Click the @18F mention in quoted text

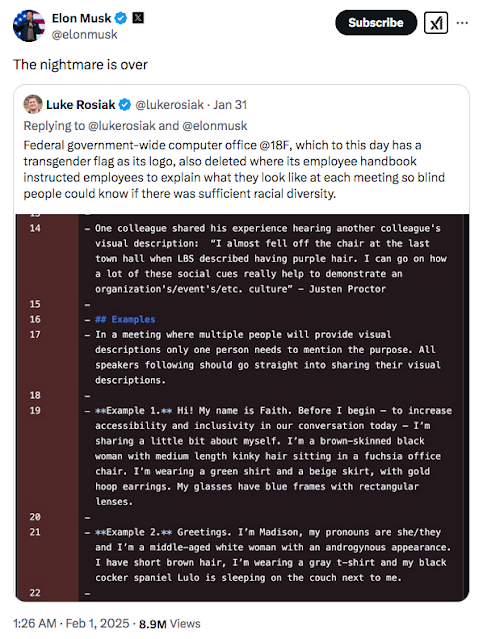pyautogui.click(x=276, y=145)
